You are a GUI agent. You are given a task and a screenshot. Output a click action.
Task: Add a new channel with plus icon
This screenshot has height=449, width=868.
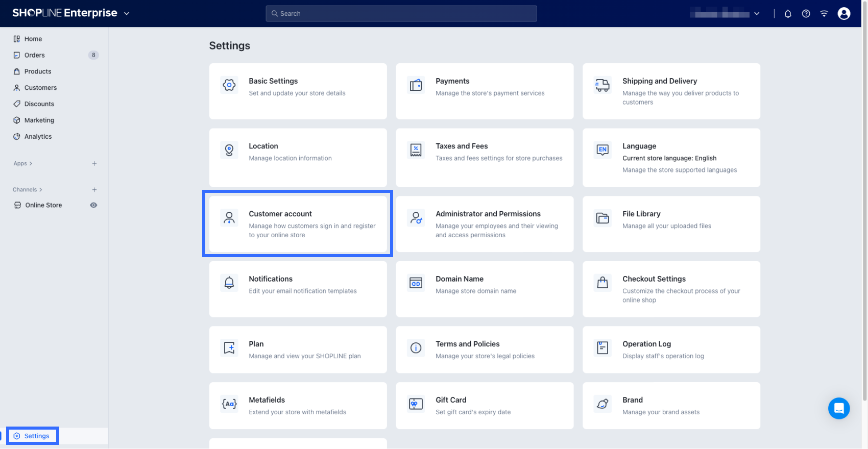pos(94,190)
